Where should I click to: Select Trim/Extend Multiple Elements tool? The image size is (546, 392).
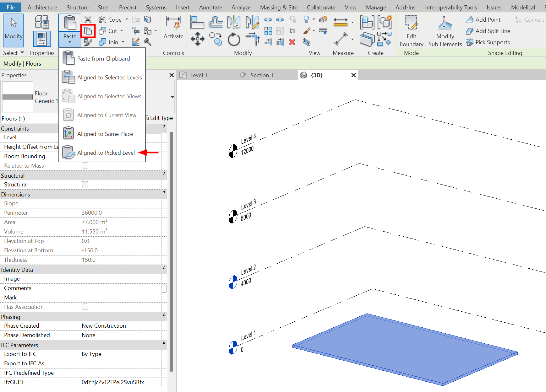pos(280,42)
